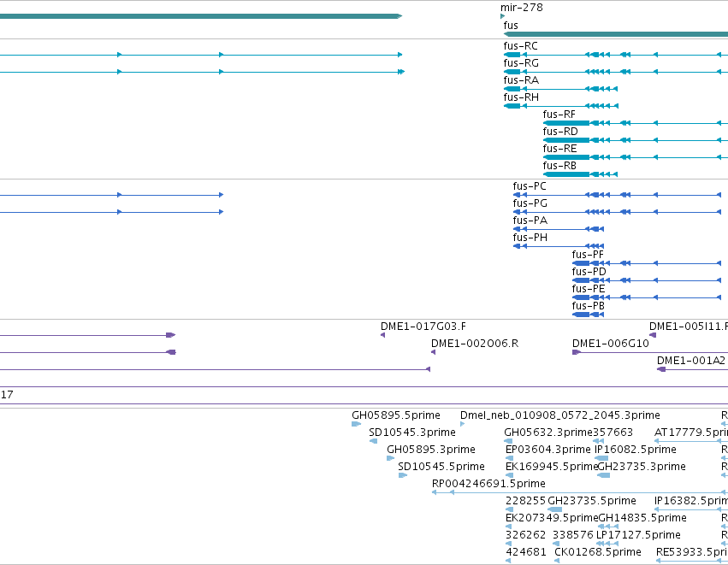This screenshot has height=565, width=728.
Task: Select the fus-PB protein label
Action: coord(589,306)
